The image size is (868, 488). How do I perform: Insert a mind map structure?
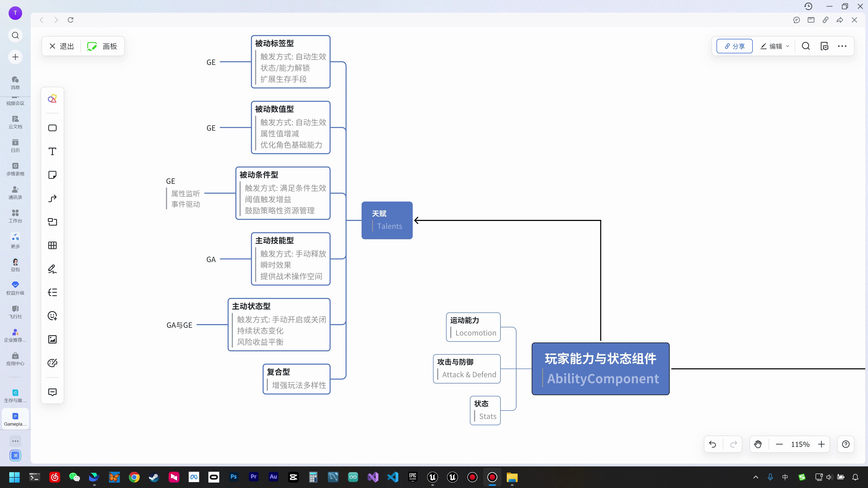pos(52,292)
